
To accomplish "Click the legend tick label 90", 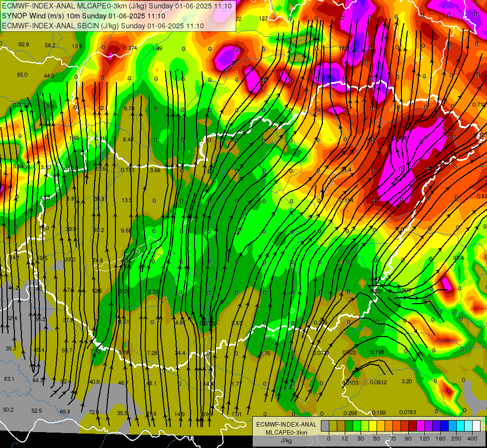I will (x=408, y=439).
